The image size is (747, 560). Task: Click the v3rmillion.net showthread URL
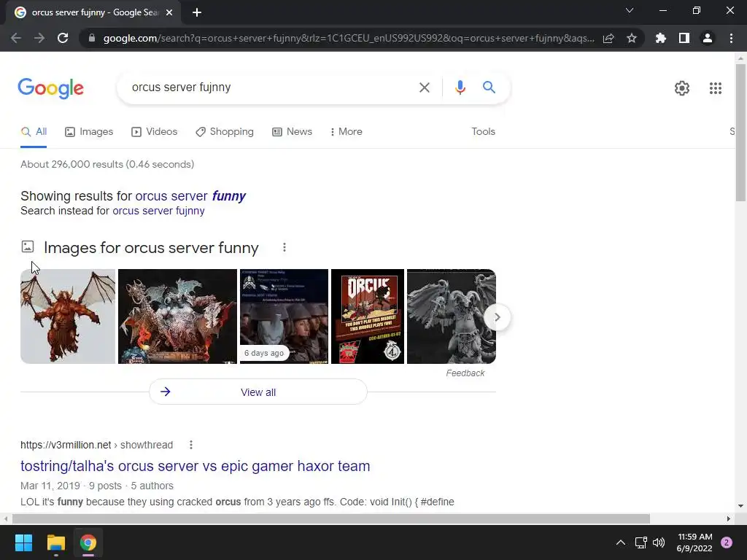(x=97, y=445)
